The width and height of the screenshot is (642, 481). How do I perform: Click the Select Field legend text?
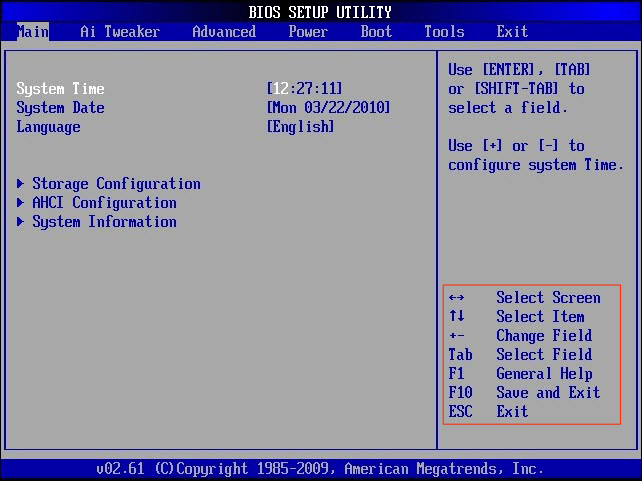[544, 355]
